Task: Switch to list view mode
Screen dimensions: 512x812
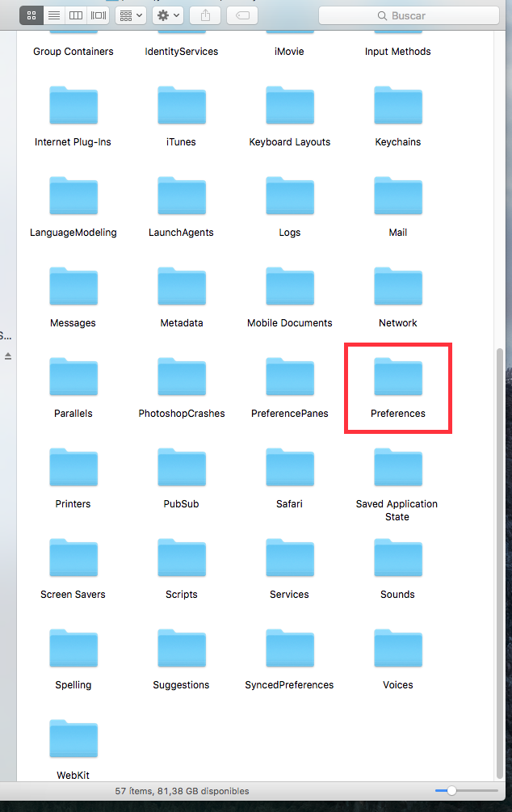Action: pos(53,15)
